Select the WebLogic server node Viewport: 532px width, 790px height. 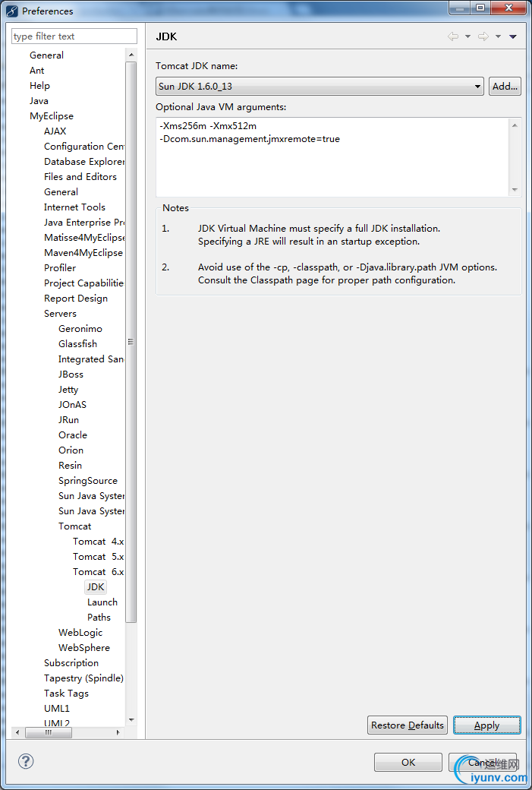pyautogui.click(x=80, y=632)
